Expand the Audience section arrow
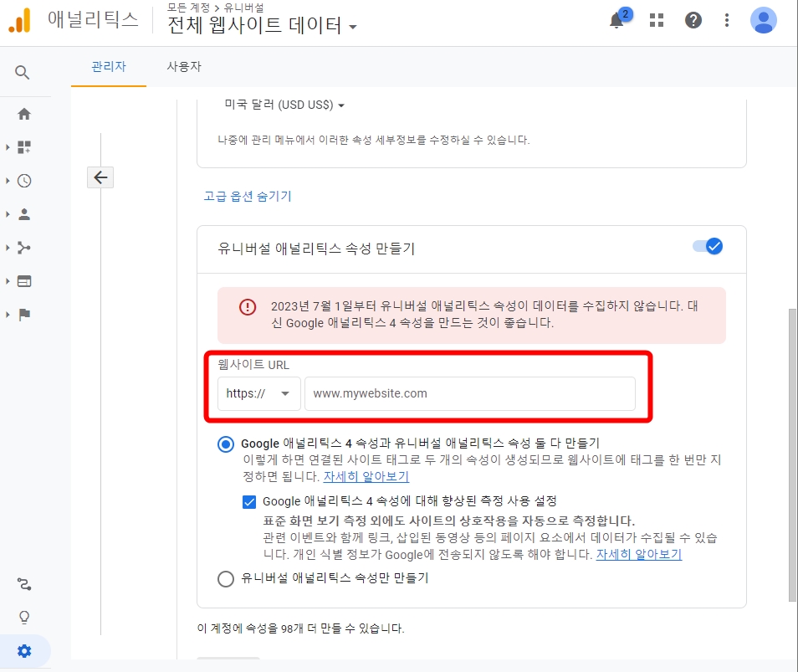This screenshot has width=798, height=672. [x=8, y=214]
